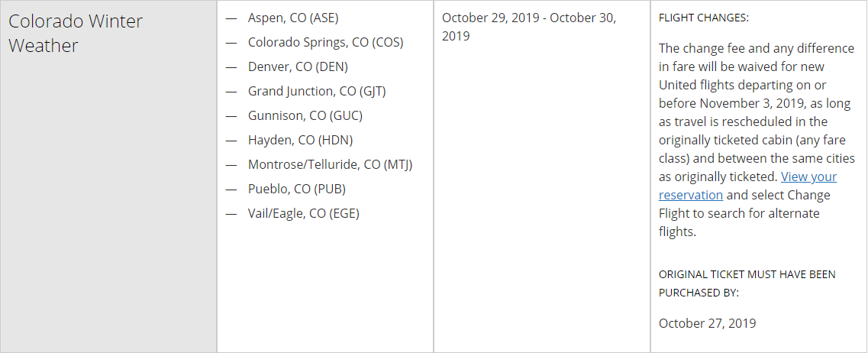Click the Colorado Winter Weather heading

click(x=76, y=33)
